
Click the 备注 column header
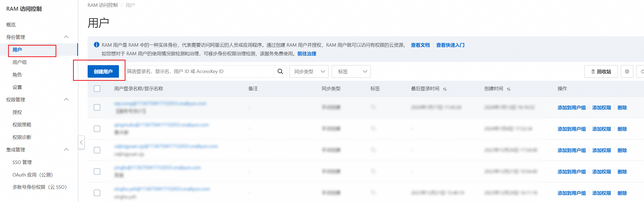253,89
